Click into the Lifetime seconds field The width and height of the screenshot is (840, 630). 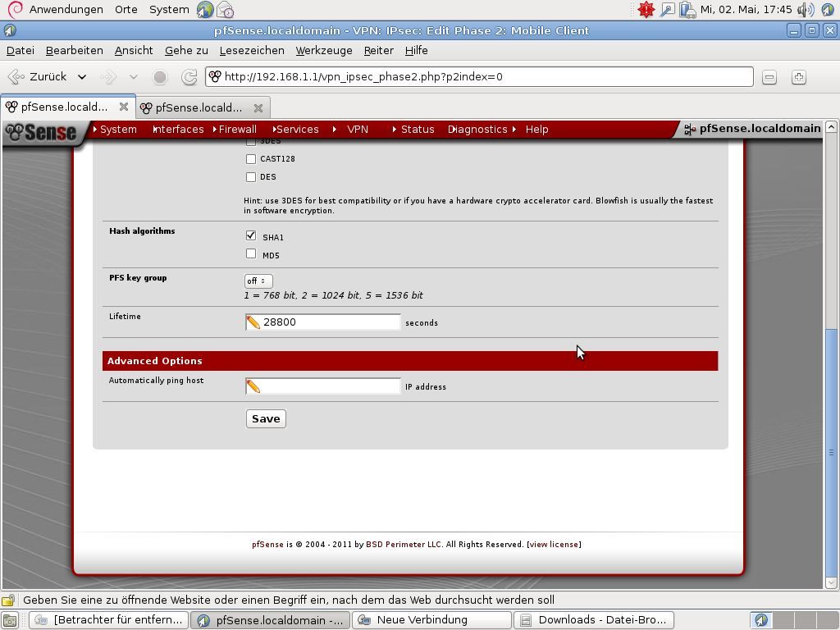[x=322, y=322]
